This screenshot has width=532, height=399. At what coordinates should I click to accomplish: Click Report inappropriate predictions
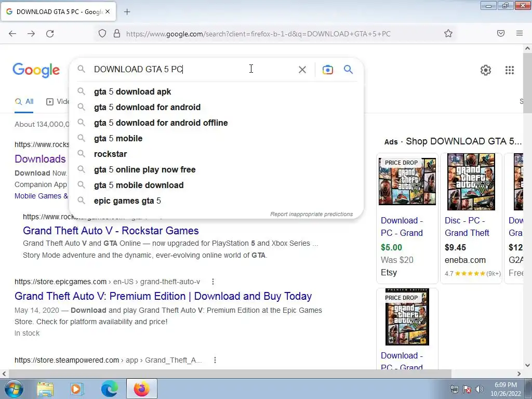312,214
